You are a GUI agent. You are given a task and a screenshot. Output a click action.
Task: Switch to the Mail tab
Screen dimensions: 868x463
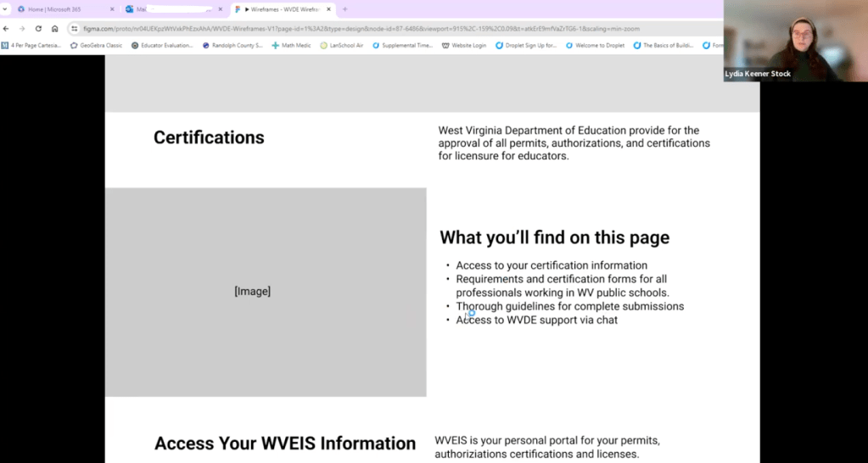[170, 9]
